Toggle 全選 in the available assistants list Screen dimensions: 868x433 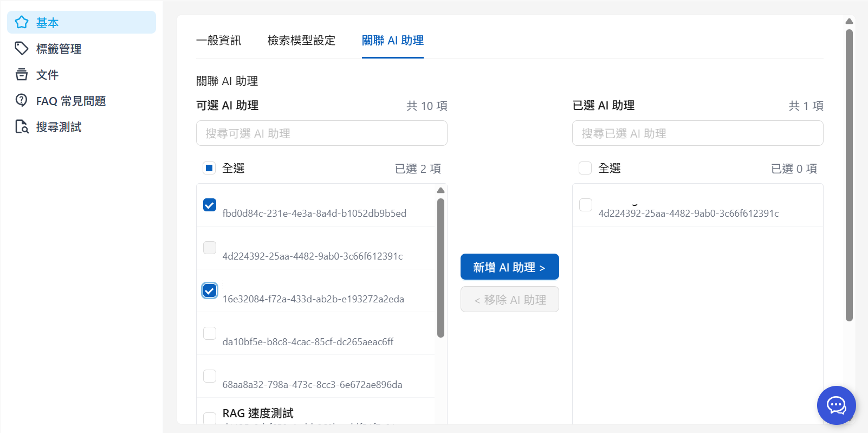pos(209,168)
